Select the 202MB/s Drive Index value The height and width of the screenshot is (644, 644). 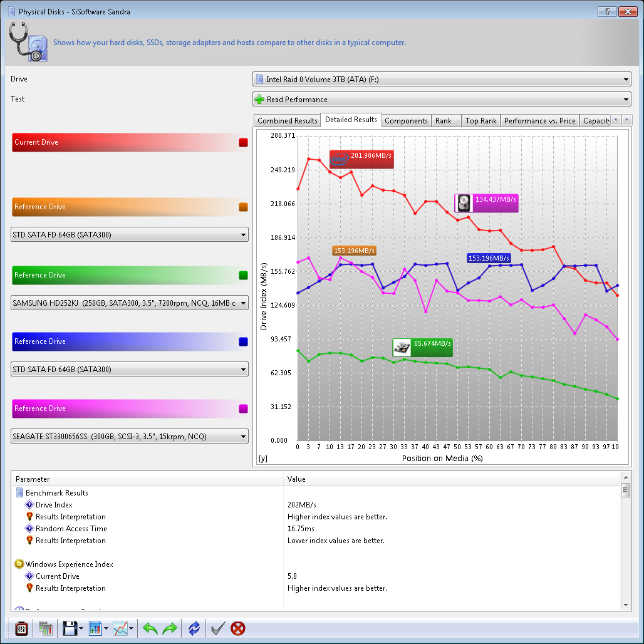tap(302, 505)
